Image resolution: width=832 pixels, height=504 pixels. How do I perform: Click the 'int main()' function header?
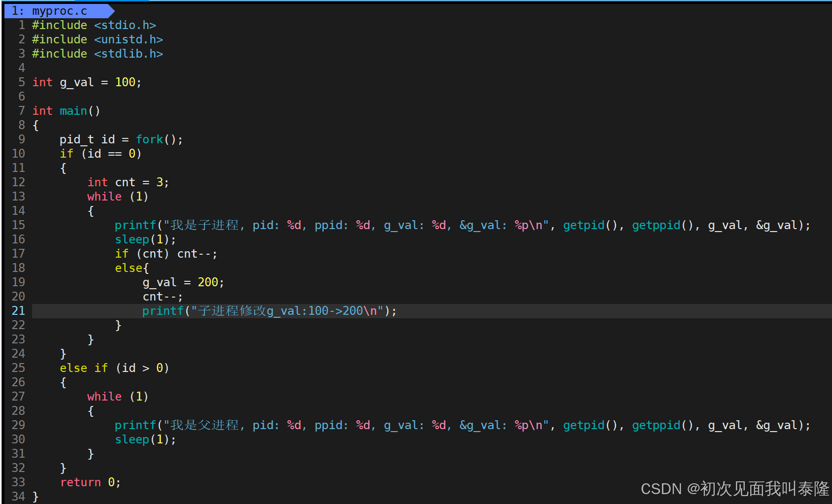pos(66,111)
